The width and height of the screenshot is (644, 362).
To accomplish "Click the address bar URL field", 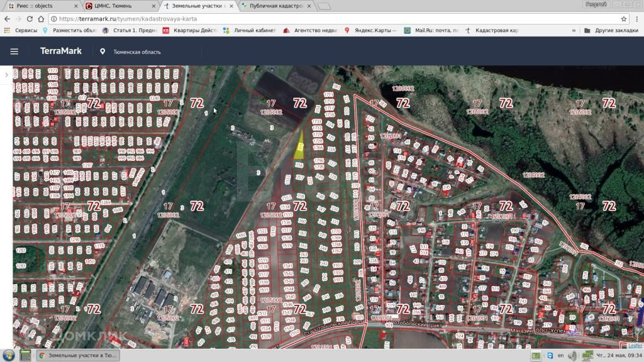I will (314, 19).
